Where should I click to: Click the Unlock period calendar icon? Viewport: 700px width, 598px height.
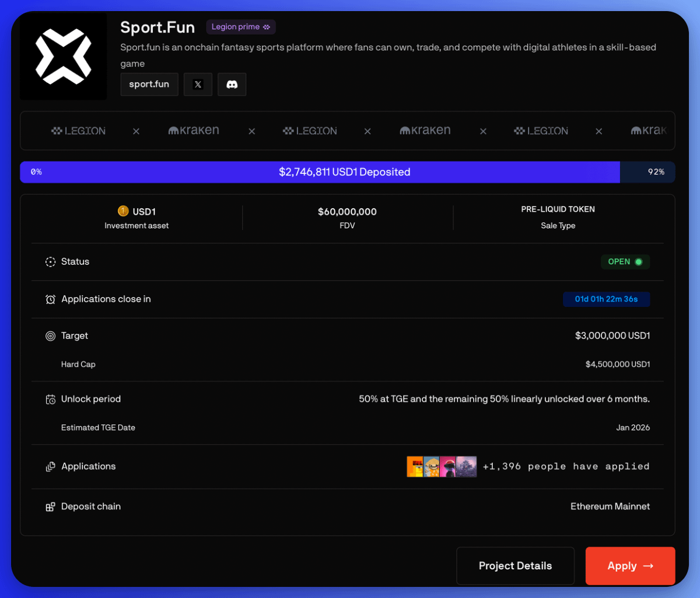click(51, 400)
